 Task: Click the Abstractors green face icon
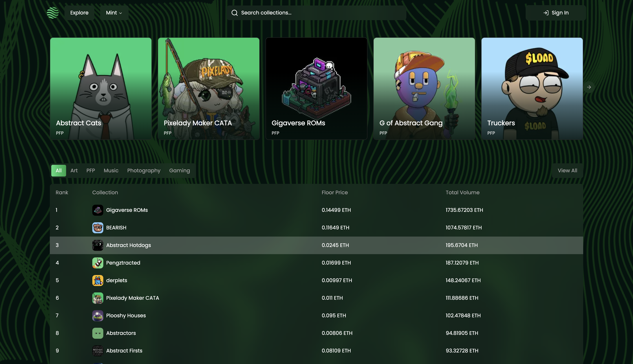tap(97, 333)
